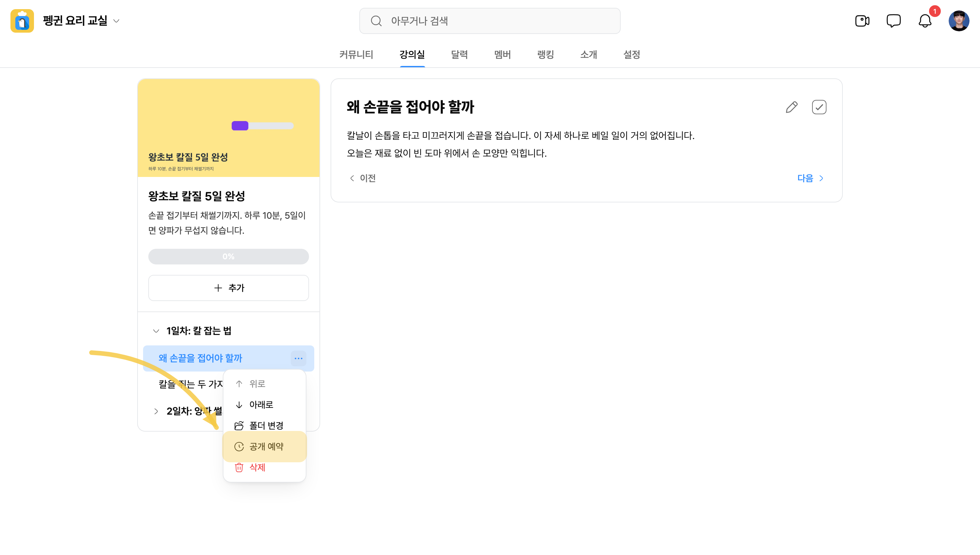This screenshot has width=980, height=555.
Task: Click the penguin community logo icon
Action: (22, 21)
